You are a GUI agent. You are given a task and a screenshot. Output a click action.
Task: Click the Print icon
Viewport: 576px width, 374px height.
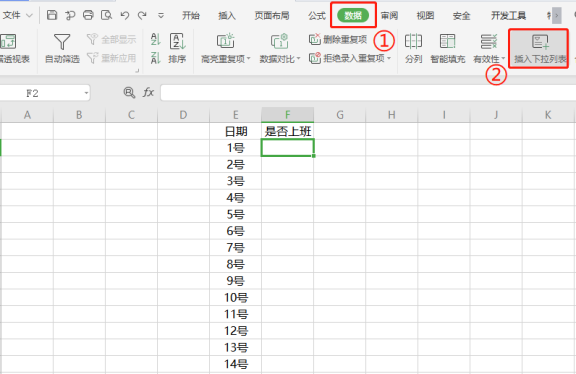88,15
